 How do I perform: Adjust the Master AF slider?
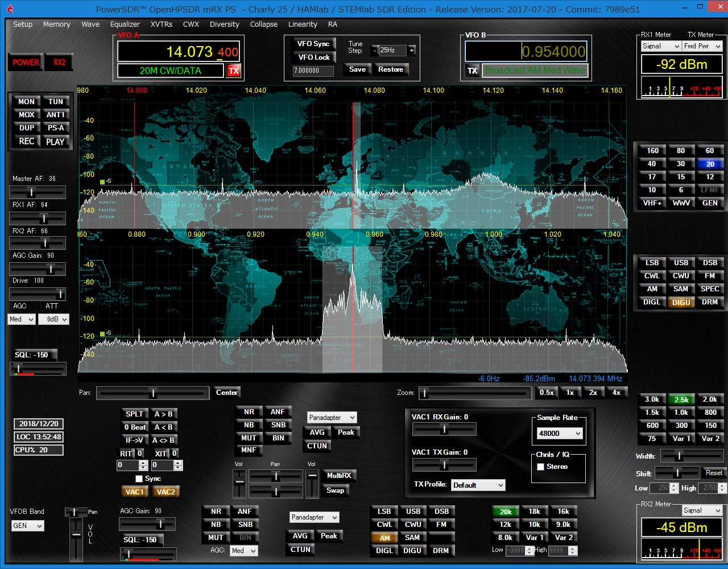click(37, 192)
